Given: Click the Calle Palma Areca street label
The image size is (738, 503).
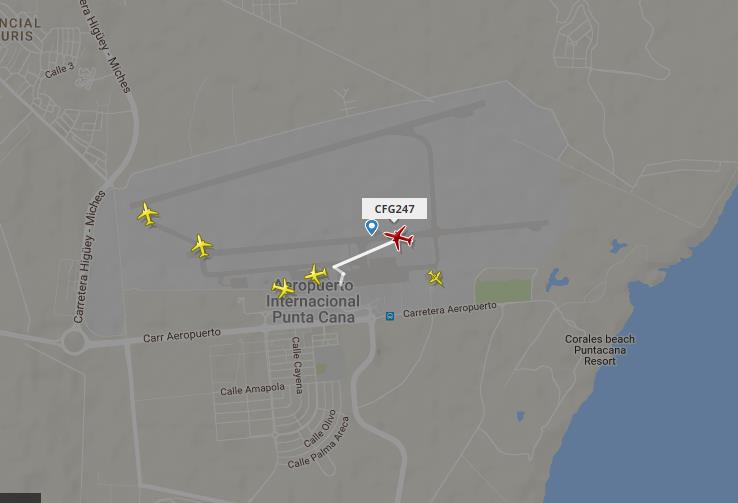Looking at the screenshot, I should click(x=320, y=443).
